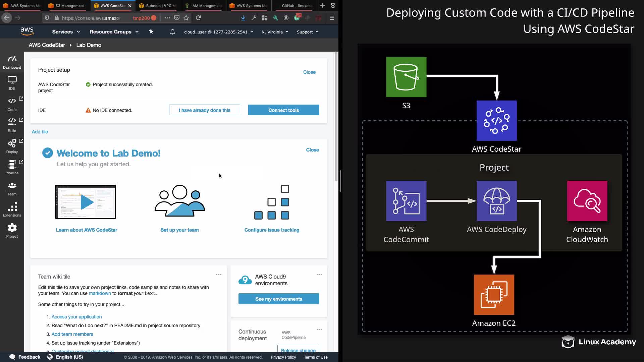The image size is (644, 362).
Task: Open the Deploy sidebar section
Action: click(x=12, y=146)
